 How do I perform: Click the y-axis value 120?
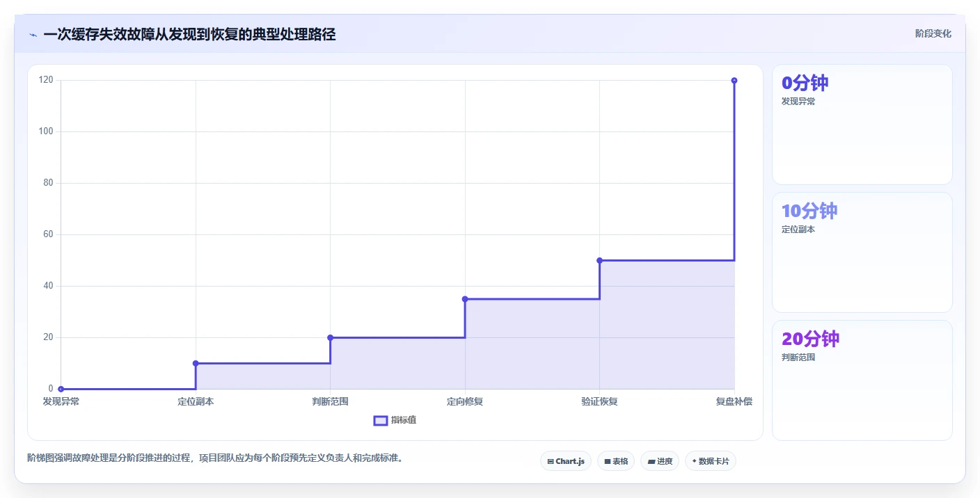pyautogui.click(x=46, y=80)
